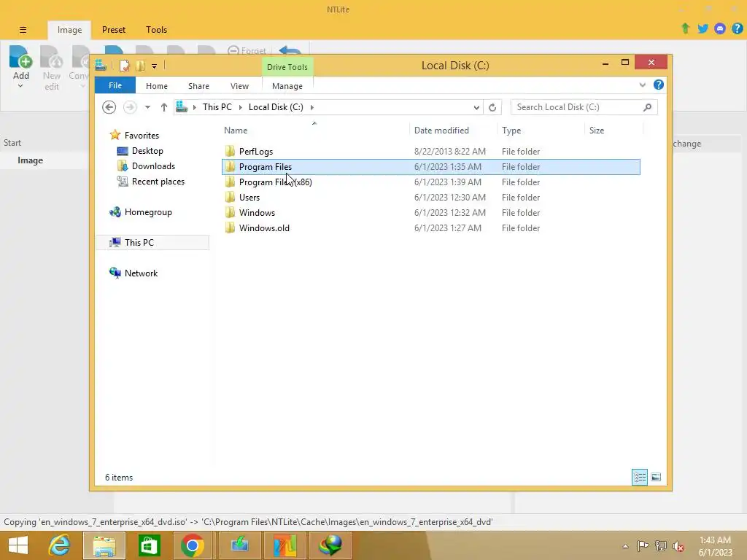Screen dimensions: 747x560
Task: Open the View ribbon tab
Action: (239, 86)
